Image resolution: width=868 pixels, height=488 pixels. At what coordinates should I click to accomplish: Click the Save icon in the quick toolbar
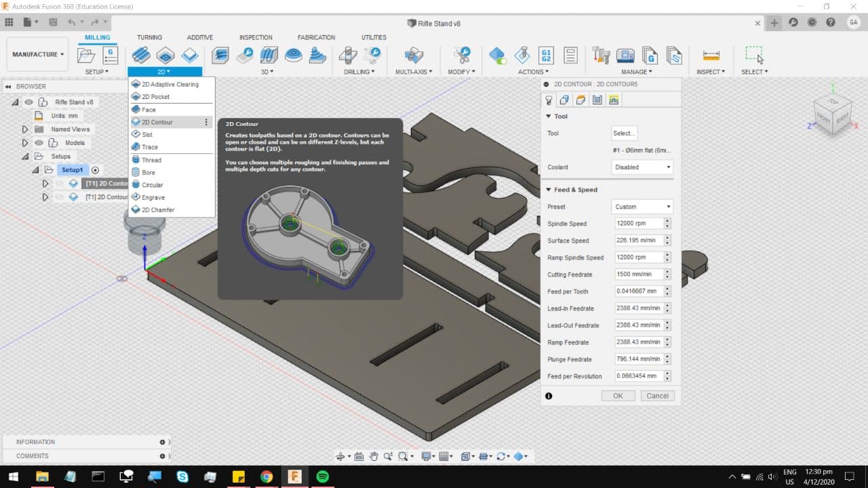pyautogui.click(x=52, y=22)
